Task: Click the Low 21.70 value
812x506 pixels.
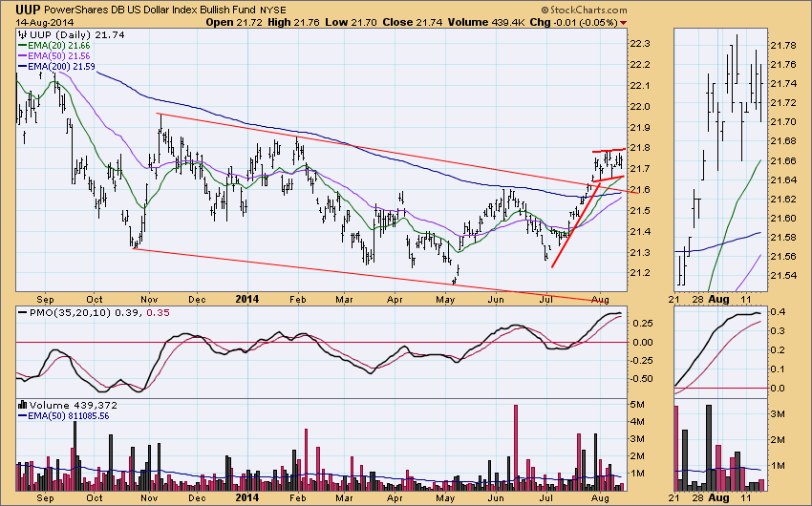Action: [x=353, y=22]
